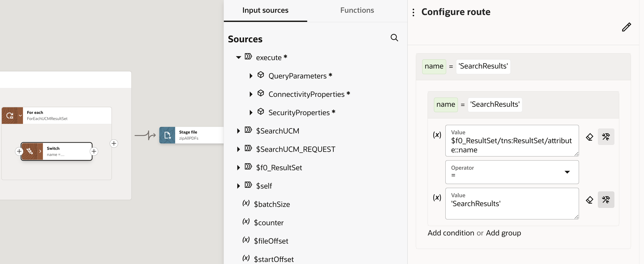Open the Configure route kebab menu
Image resolution: width=644 pixels, height=264 pixels.
coord(413,12)
